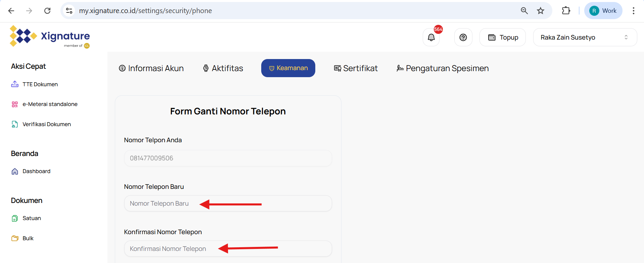Switch to the Informasi Akun tab
Viewport: 644px width, 263px height.
tap(151, 68)
